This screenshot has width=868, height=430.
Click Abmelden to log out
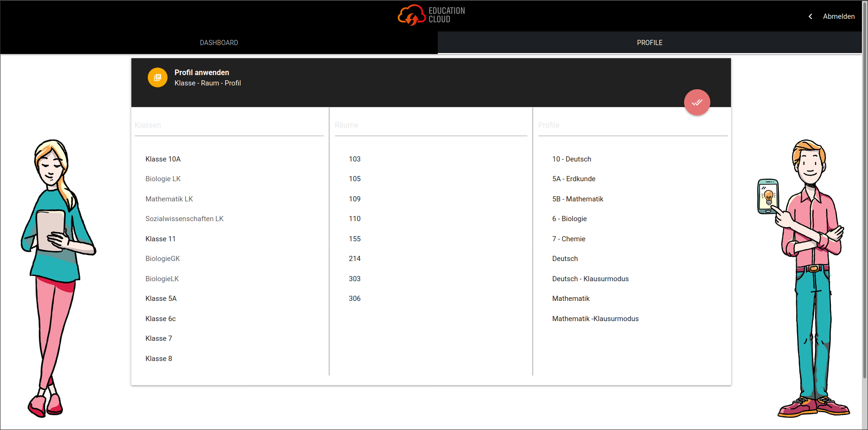pos(839,16)
